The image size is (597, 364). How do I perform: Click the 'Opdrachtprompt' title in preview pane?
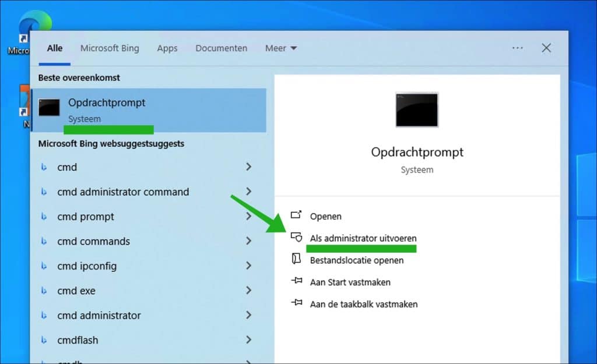417,152
